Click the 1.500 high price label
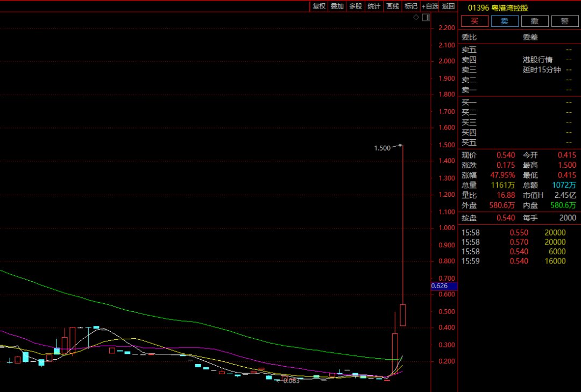The width and height of the screenshot is (581, 392). pyautogui.click(x=382, y=148)
